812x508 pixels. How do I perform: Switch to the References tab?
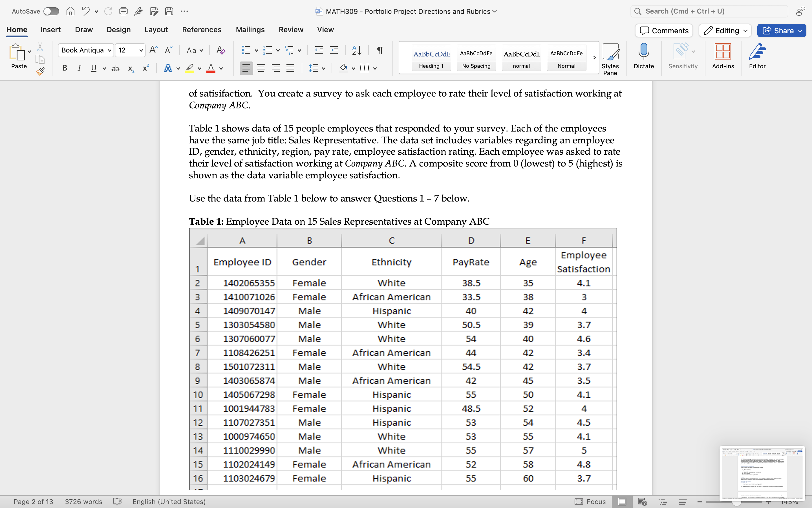tap(202, 30)
